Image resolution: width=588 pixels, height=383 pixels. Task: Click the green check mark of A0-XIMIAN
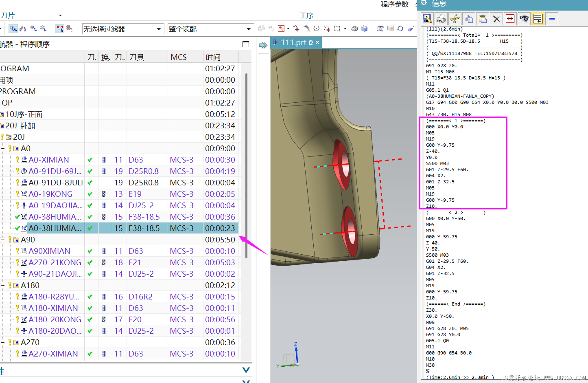coord(90,160)
